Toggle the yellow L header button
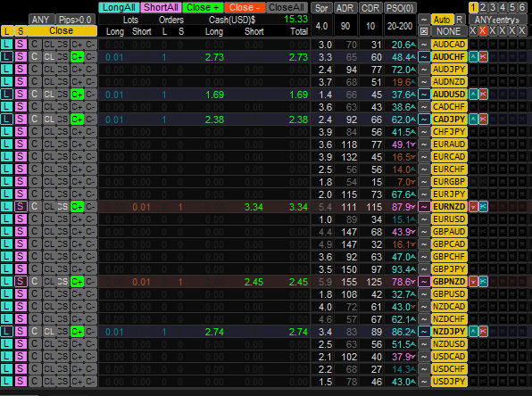Viewport: 532px width, 396px height. tap(7, 31)
